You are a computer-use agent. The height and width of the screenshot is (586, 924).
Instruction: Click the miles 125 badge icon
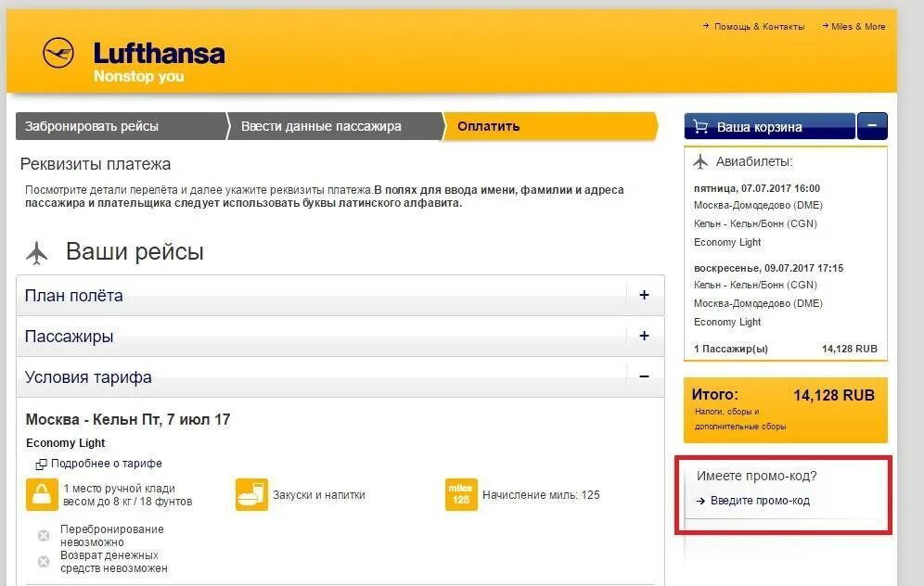pos(459,494)
